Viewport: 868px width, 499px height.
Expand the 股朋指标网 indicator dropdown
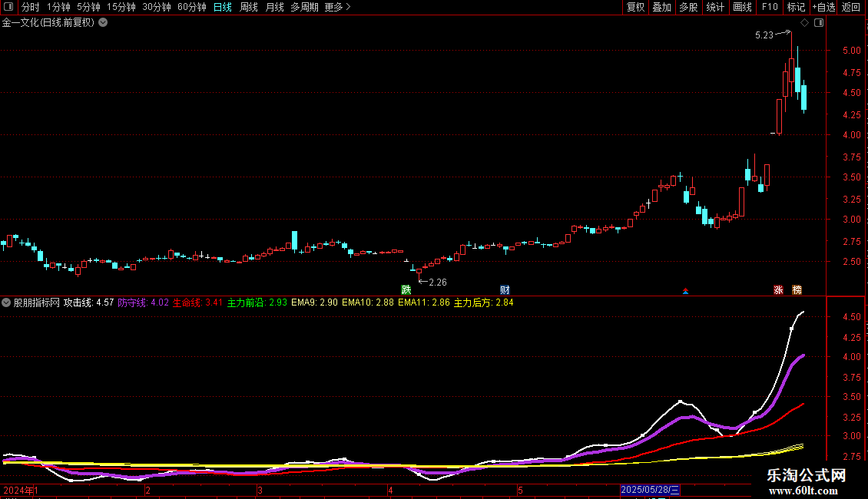[x=6, y=302]
